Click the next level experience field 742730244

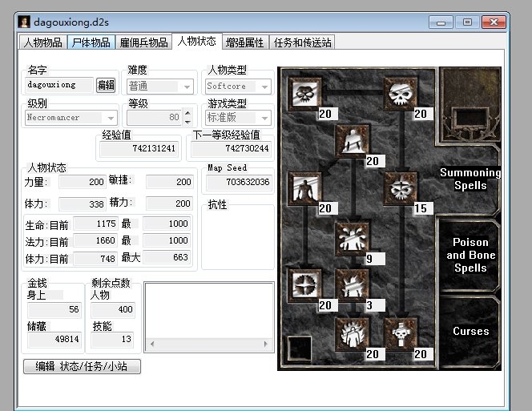tap(231, 149)
